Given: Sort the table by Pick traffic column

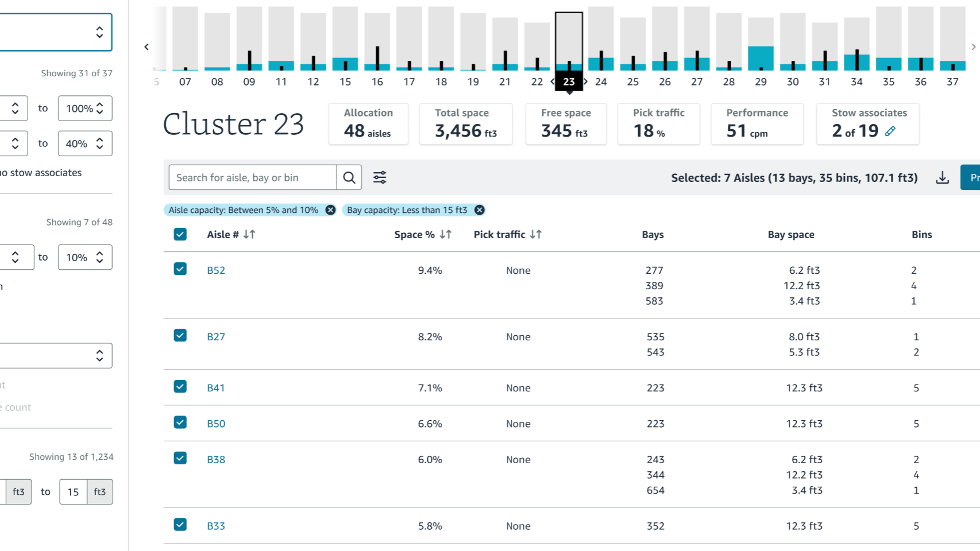Looking at the screenshot, I should 536,234.
